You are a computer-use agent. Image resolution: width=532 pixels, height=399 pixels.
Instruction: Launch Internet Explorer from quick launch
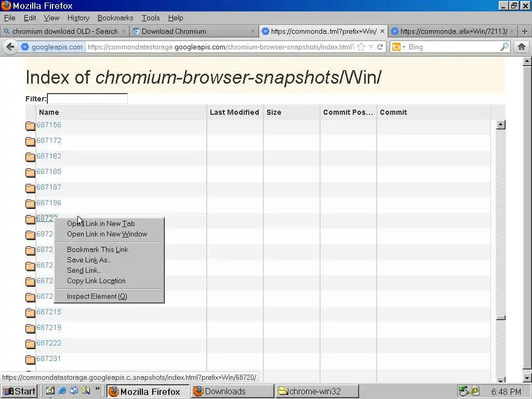pyautogui.click(x=62, y=391)
